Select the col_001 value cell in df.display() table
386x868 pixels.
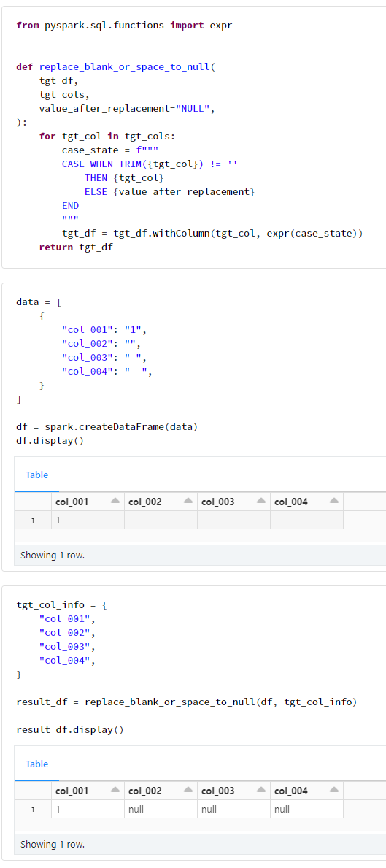point(88,521)
